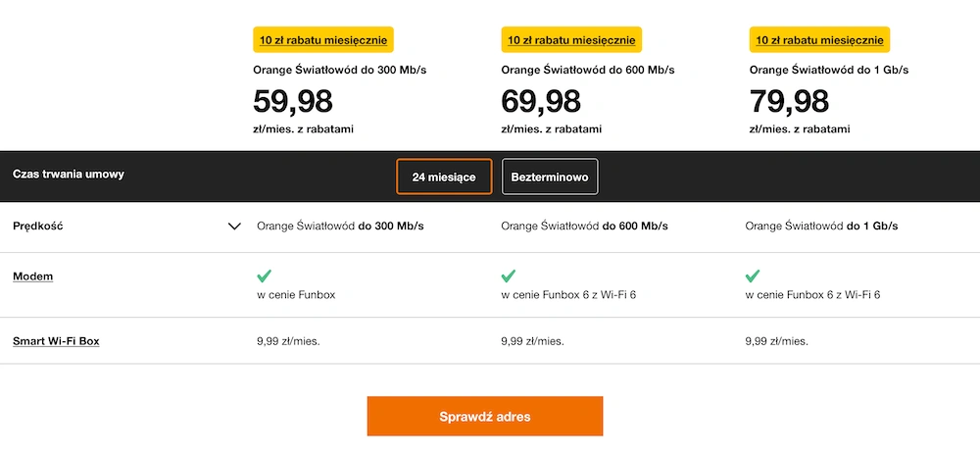Click 9,99 zł/mies. under the 300 Mb/s column

pyautogui.click(x=288, y=341)
